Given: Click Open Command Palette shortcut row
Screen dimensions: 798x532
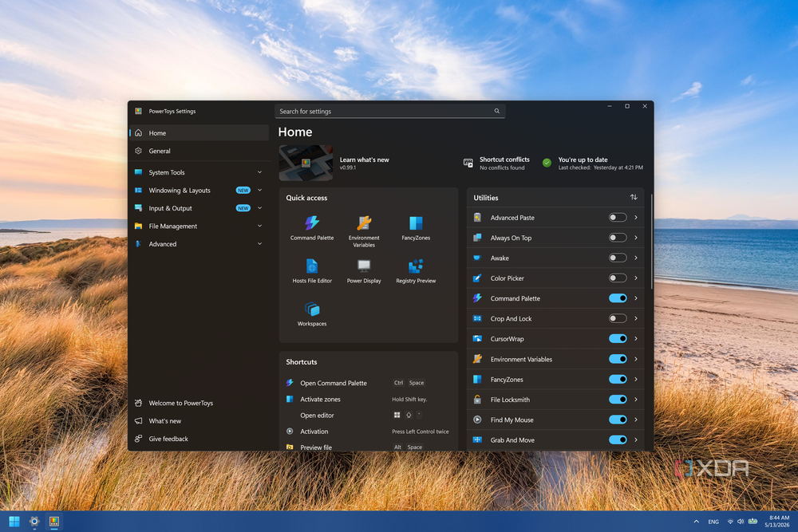Looking at the screenshot, I should (x=369, y=383).
